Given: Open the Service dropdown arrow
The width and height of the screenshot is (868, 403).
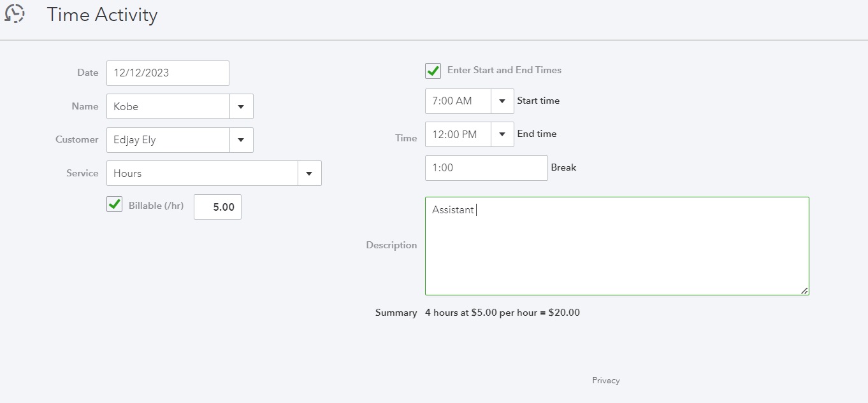Looking at the screenshot, I should tap(309, 173).
